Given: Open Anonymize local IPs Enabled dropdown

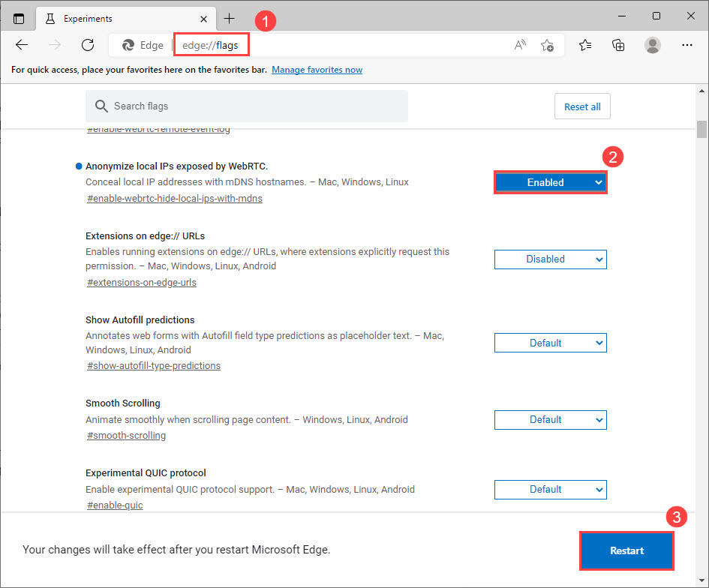Looking at the screenshot, I should pos(550,182).
